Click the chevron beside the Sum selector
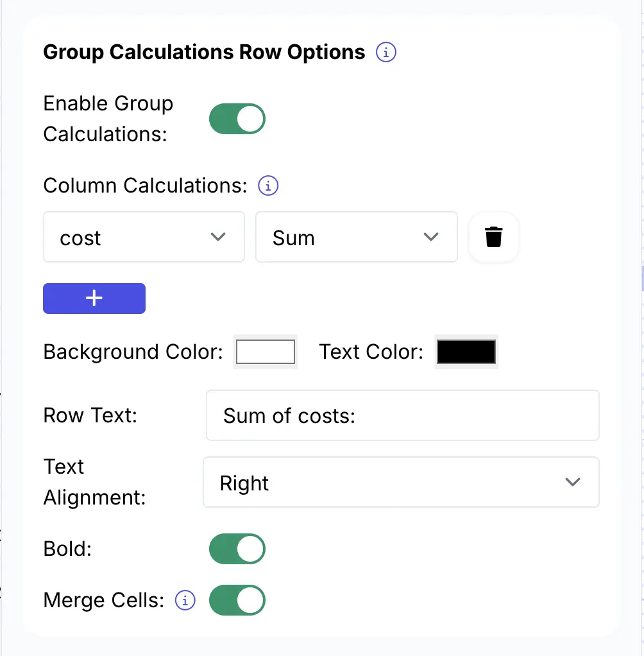 tap(430, 237)
